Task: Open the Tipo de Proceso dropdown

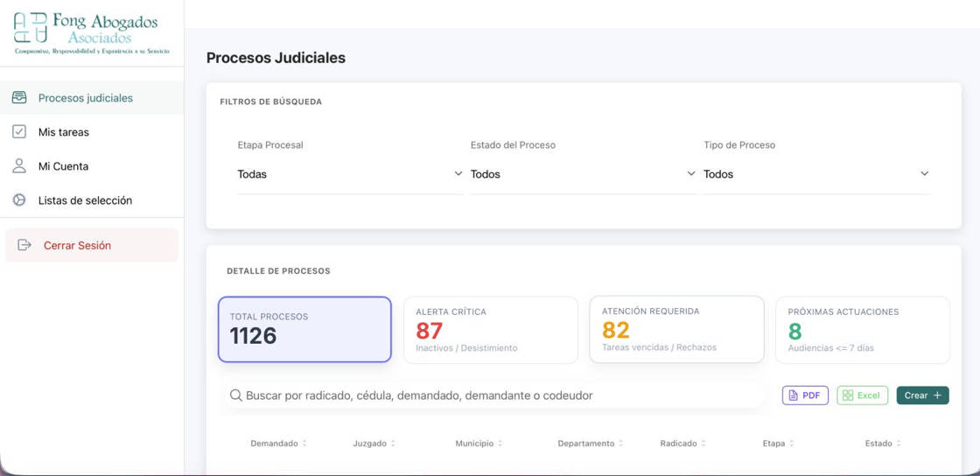Action: 816,174
